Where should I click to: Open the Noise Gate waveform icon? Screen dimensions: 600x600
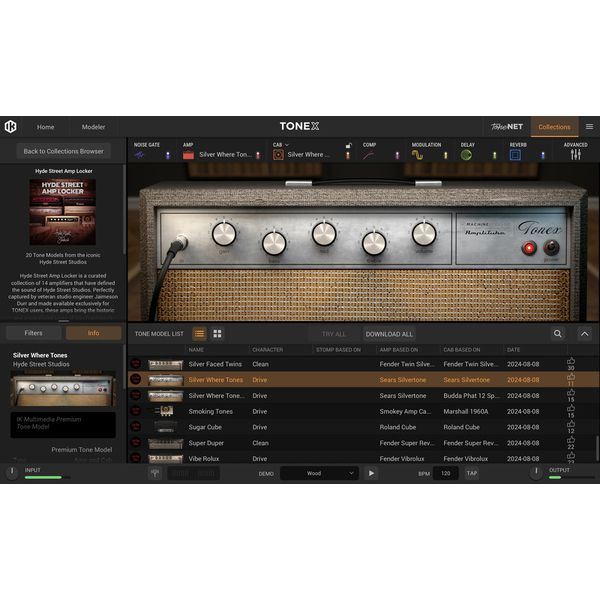point(139,155)
